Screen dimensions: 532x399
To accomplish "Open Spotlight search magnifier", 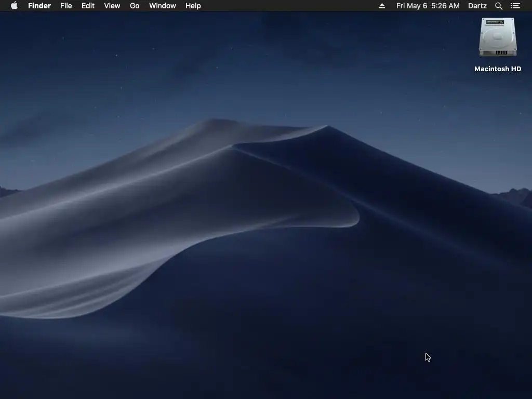I will [x=499, y=6].
